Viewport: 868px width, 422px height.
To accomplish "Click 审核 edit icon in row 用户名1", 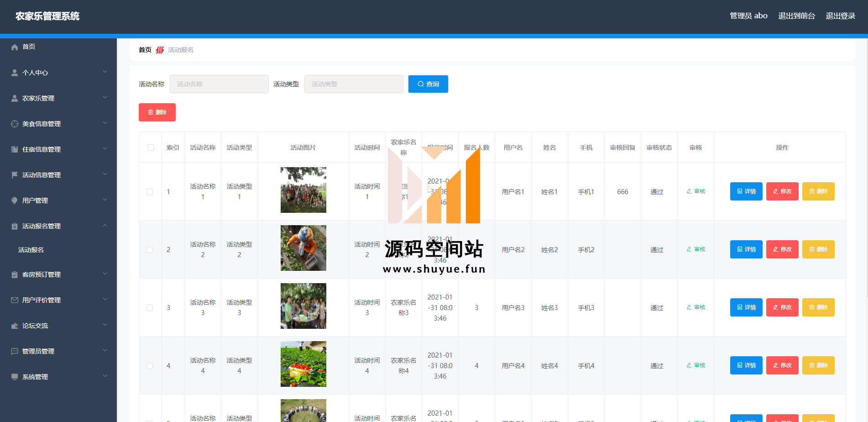I will pyautogui.click(x=689, y=191).
